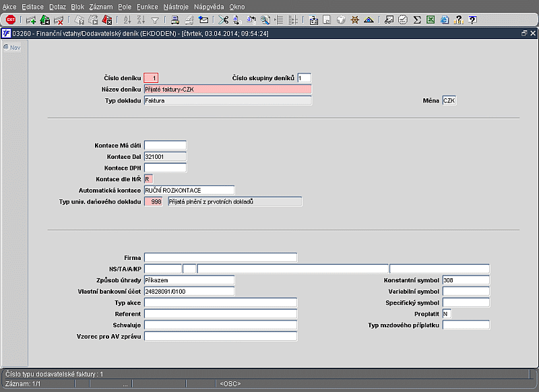Click the magnifier search icon
This screenshot has height=392, width=539.
tap(265, 20)
